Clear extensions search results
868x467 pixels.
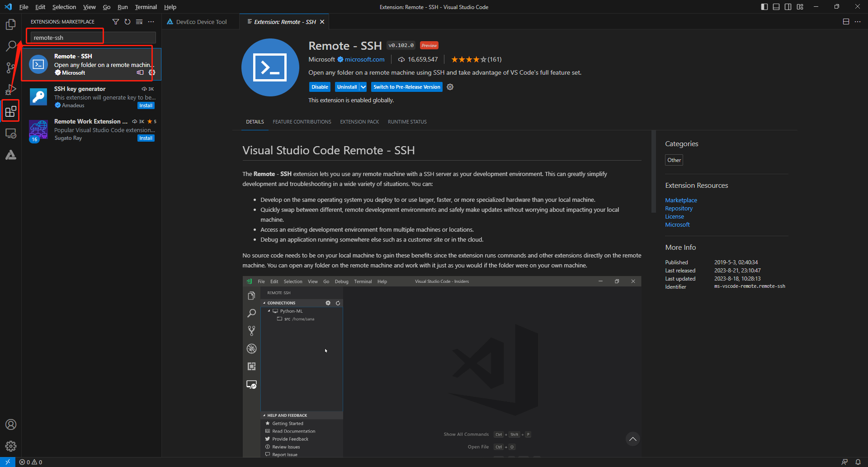click(x=139, y=22)
